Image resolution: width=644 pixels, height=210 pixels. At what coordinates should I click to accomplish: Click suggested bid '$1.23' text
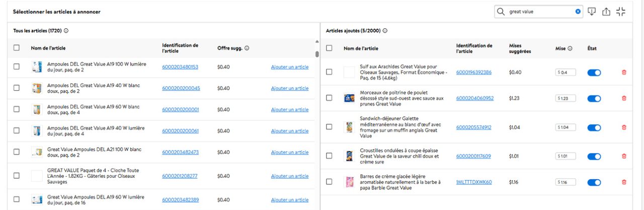point(514,98)
